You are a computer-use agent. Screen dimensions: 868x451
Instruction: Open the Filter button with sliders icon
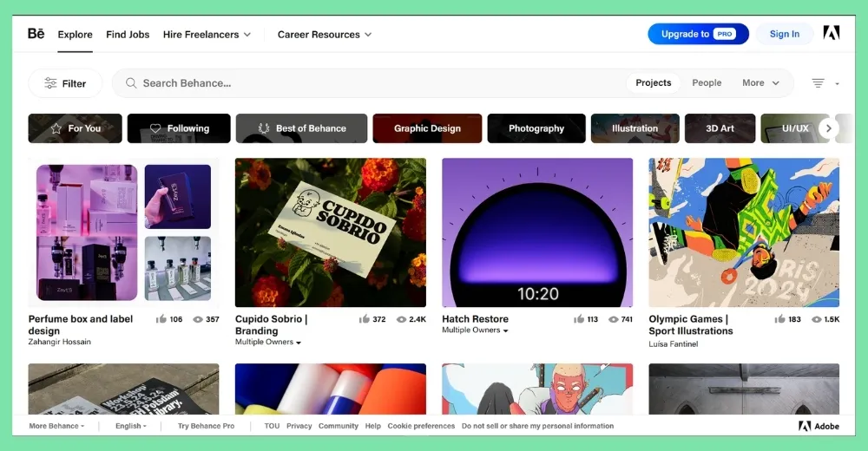pyautogui.click(x=65, y=83)
